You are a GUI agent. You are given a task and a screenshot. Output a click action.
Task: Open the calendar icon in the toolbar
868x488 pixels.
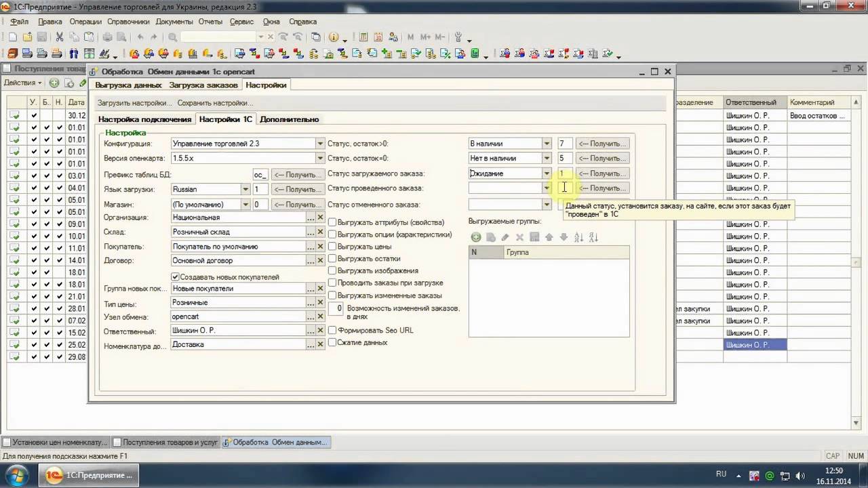click(x=378, y=37)
